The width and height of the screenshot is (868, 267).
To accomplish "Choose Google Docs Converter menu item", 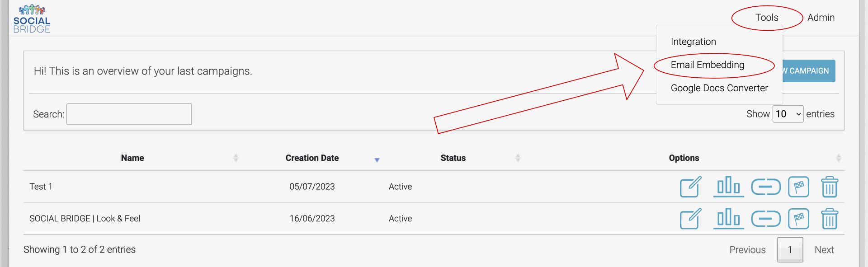I will 719,88.
